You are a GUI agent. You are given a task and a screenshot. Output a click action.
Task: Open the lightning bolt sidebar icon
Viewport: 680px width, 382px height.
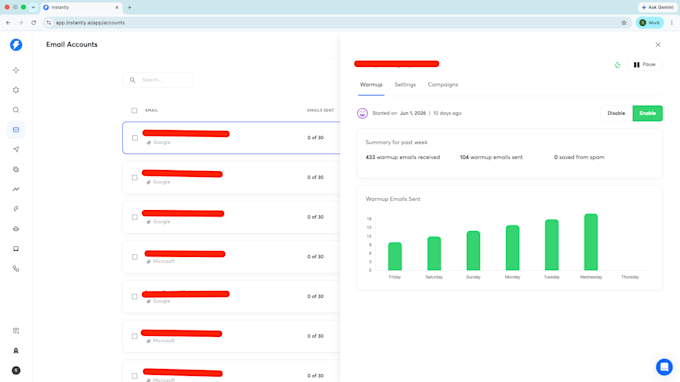[x=16, y=209]
